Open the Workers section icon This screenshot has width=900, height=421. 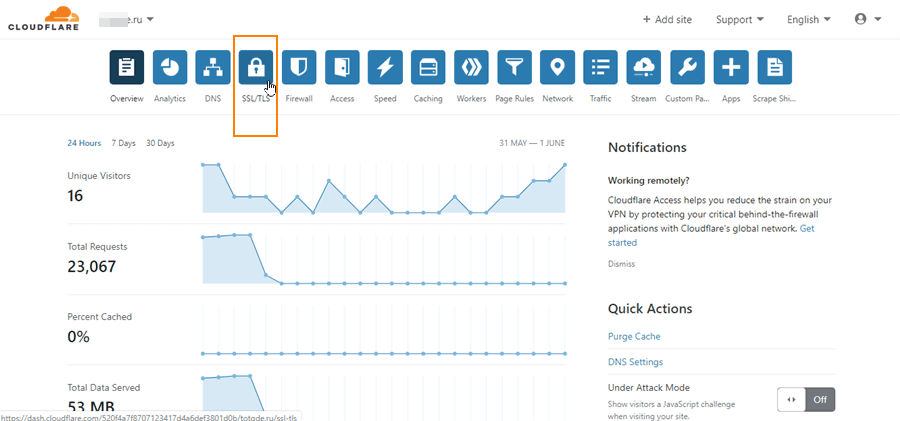(x=471, y=68)
